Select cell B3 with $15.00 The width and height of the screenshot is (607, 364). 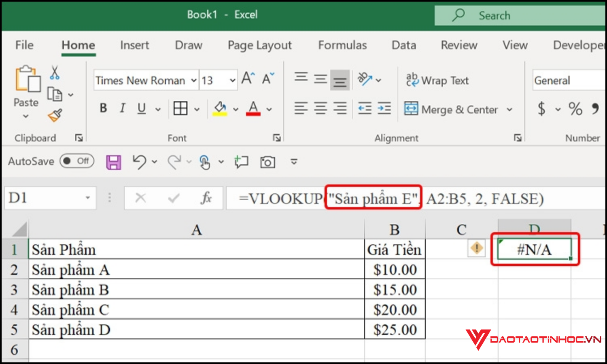click(x=395, y=290)
